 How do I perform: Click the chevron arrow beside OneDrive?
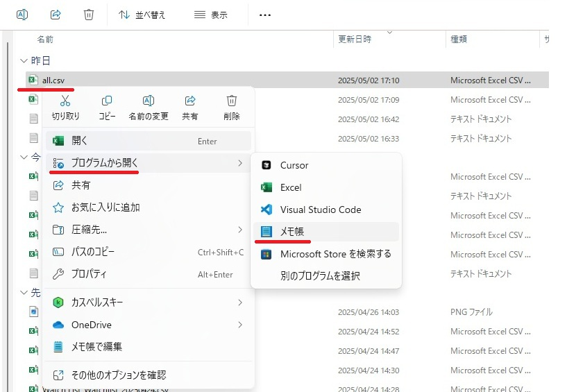(240, 325)
